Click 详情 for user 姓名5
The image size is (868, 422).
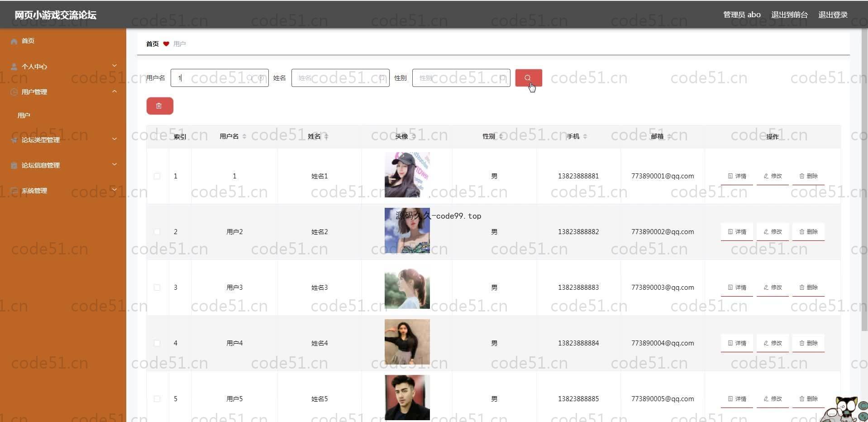(737, 399)
